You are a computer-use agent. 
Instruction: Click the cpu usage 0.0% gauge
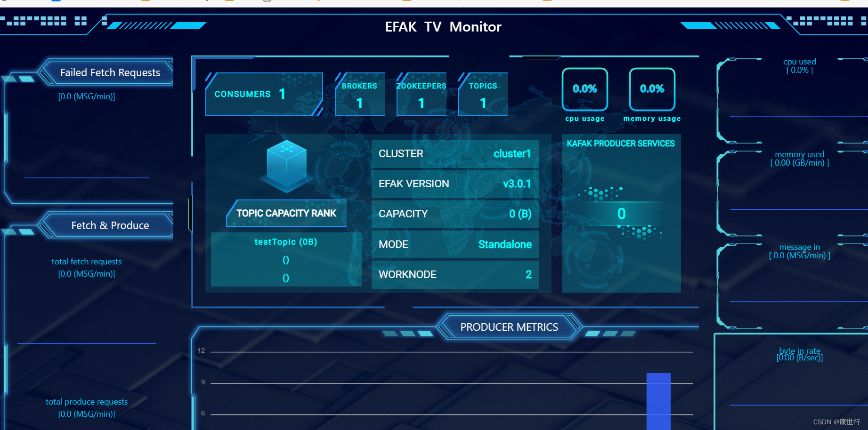(x=585, y=89)
